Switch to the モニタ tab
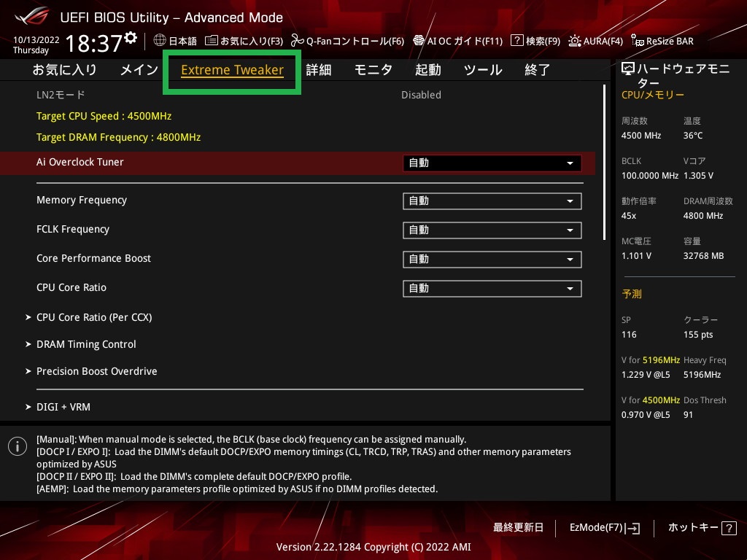Image resolution: width=747 pixels, height=560 pixels. (373, 70)
